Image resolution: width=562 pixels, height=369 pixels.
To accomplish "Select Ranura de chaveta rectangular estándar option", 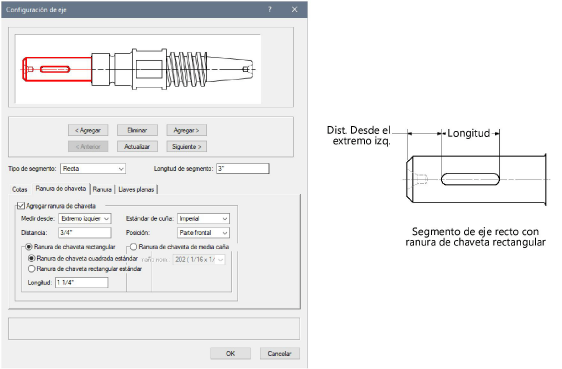I will (32, 269).
